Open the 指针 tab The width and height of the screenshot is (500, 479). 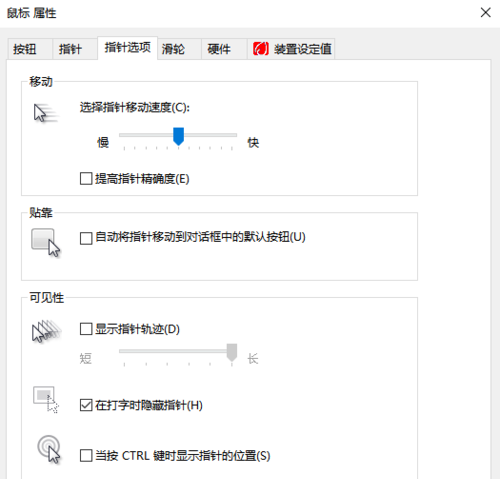(75, 49)
